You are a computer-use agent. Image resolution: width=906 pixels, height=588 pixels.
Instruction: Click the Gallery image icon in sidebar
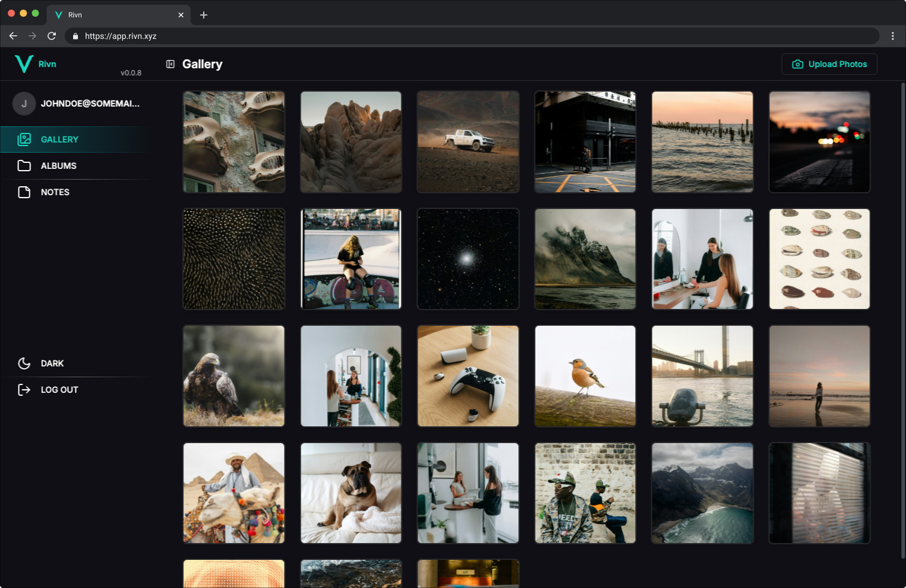(24, 140)
